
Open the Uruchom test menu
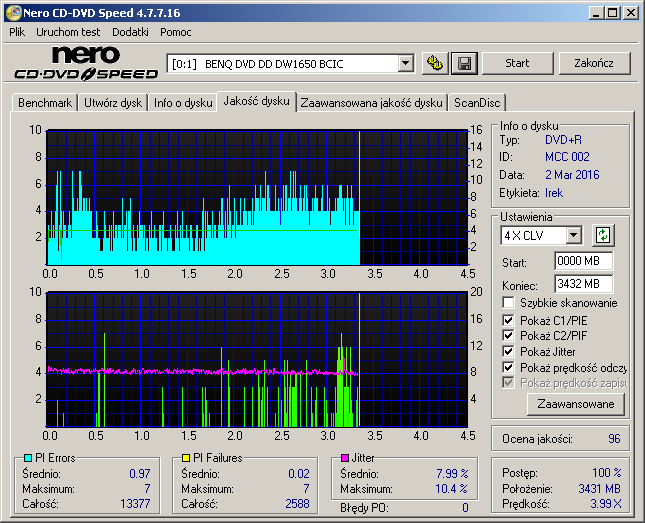click(68, 32)
